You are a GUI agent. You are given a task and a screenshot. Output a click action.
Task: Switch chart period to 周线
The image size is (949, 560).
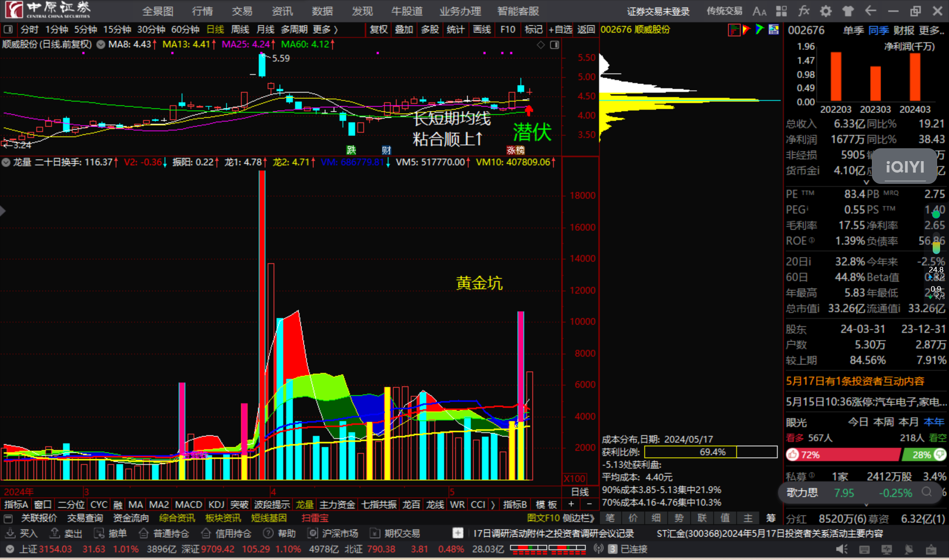[240, 30]
